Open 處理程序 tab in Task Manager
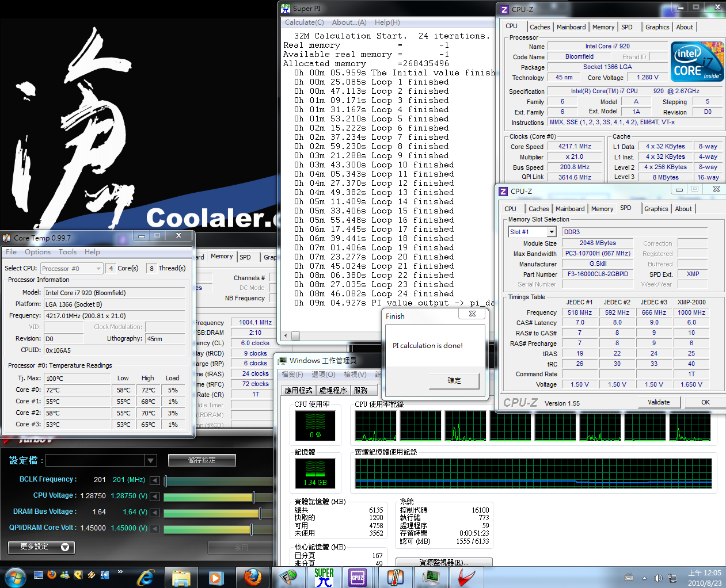 (x=333, y=390)
